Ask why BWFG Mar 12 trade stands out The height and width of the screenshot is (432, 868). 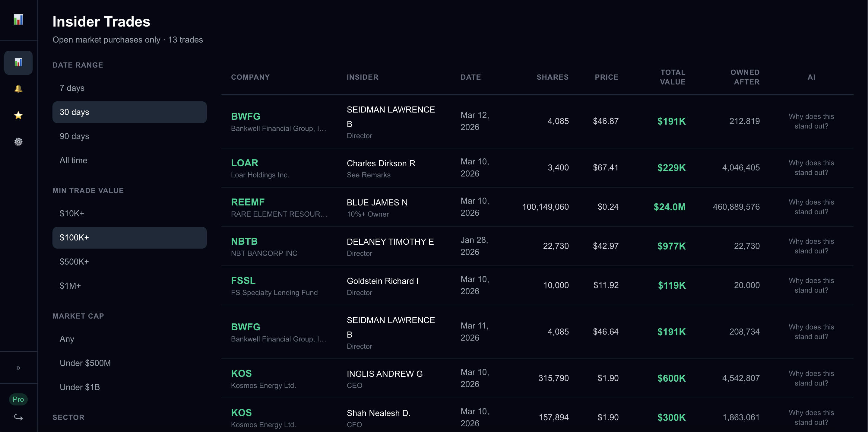811,121
